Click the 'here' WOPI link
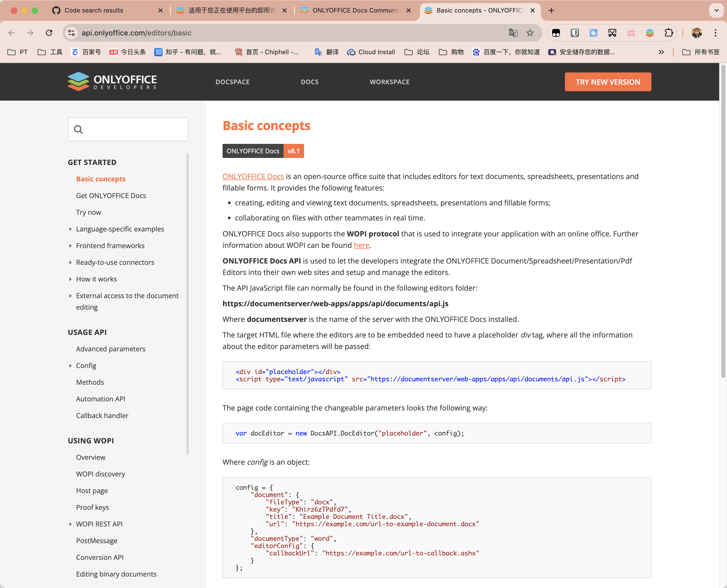The width and height of the screenshot is (727, 588). pos(361,245)
